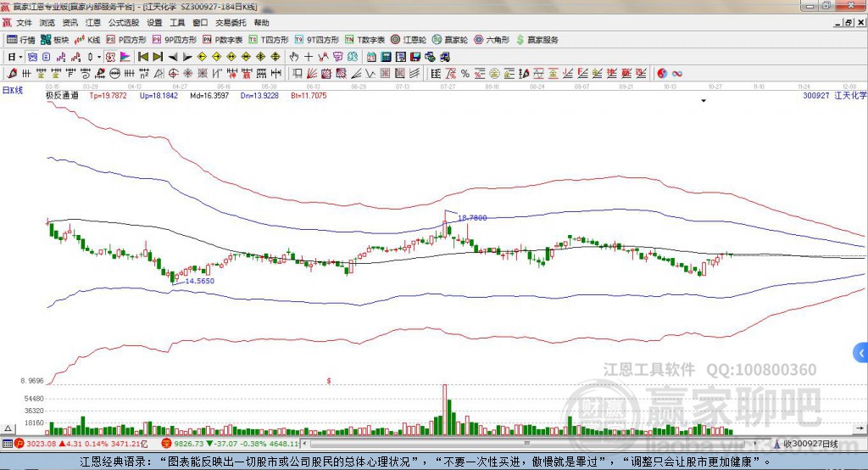Click the 日K线 label

pyautogui.click(x=13, y=90)
